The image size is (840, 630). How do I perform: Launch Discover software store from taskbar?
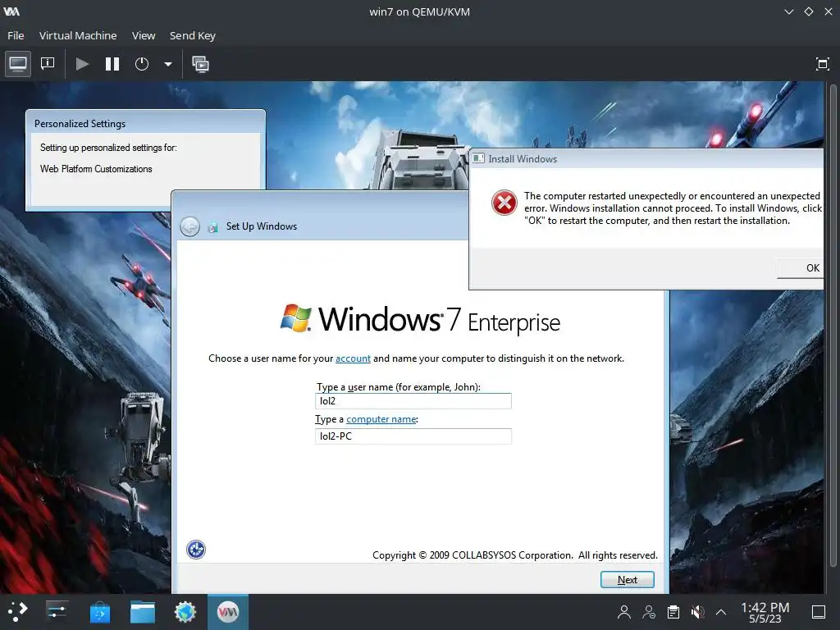pyautogui.click(x=99, y=612)
